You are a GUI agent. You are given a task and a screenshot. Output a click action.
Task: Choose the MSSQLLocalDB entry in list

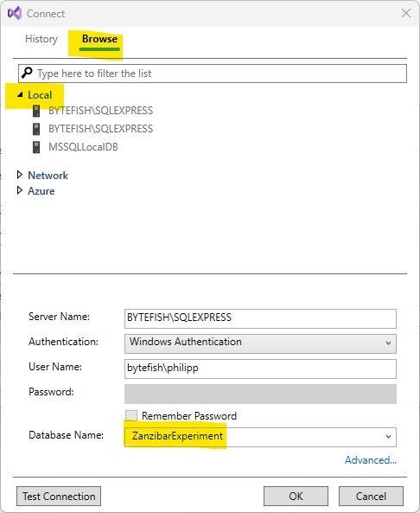click(x=83, y=147)
